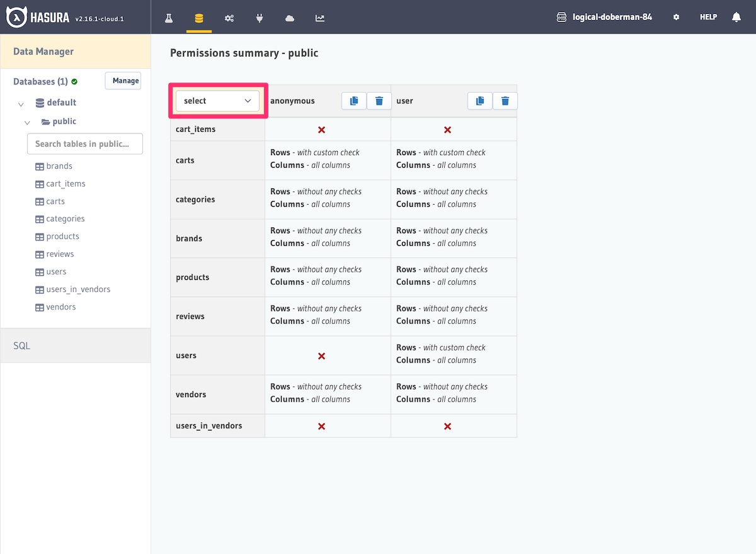Open Remote Schemas plug icon
The height and width of the screenshot is (554, 756).
(260, 18)
